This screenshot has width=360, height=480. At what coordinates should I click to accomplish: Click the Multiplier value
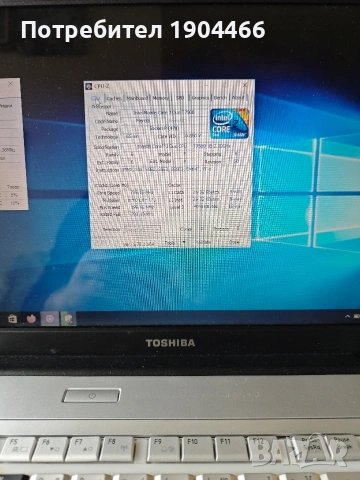(142, 200)
